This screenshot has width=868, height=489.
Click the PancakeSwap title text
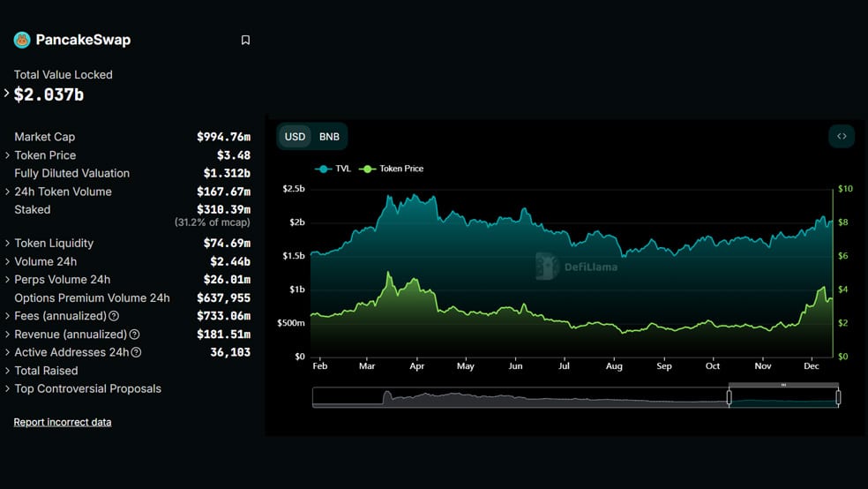(x=83, y=40)
